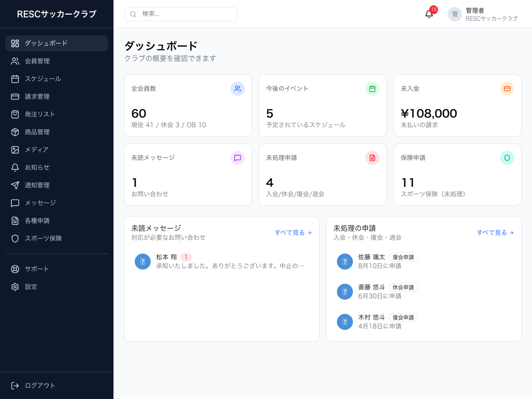Click the 復会申請 tag next to 木村 悠斗
This screenshot has height=399, width=532.
(403, 317)
